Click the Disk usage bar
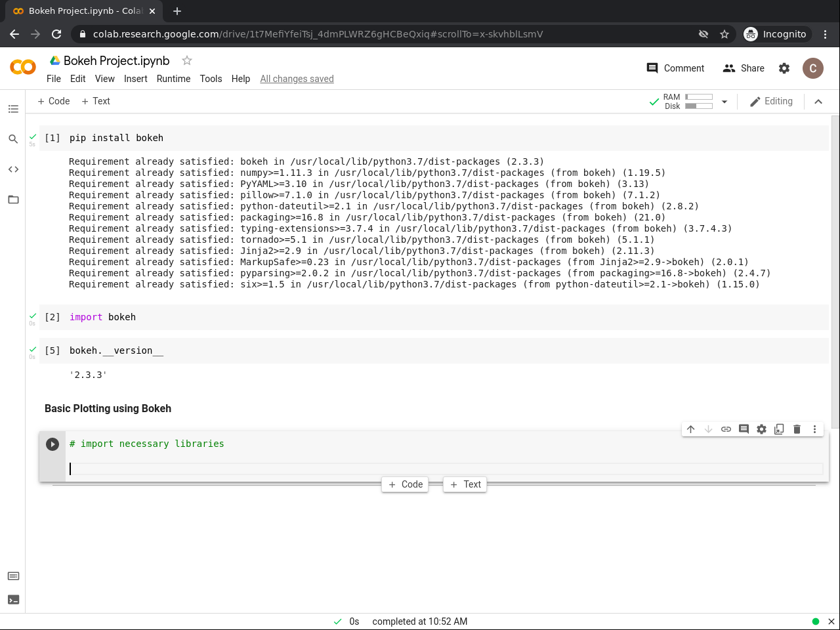Viewport: 840px width, 630px height. (699, 106)
